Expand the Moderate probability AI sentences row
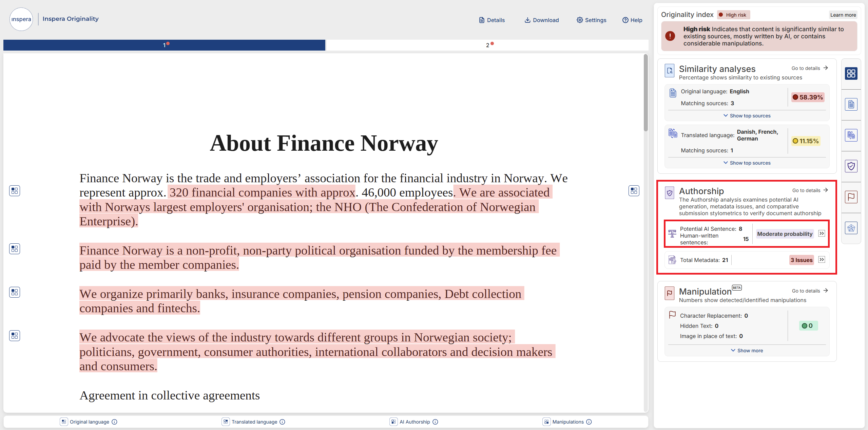Viewport: 868px width, 430px height. pos(822,233)
